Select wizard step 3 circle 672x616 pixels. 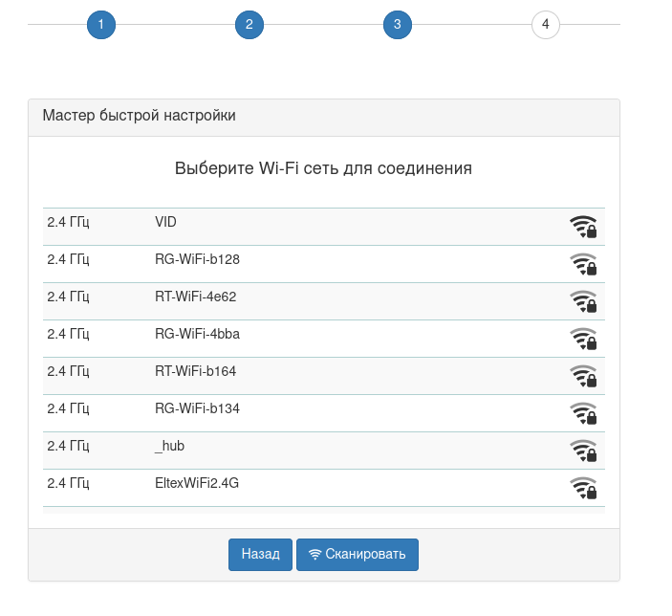[398, 25]
